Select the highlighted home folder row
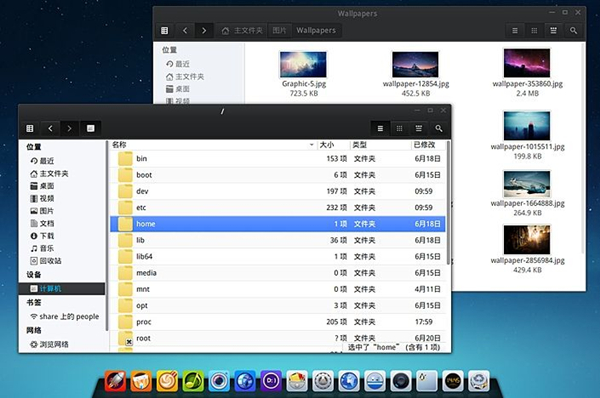600x398 pixels. pyautogui.click(x=278, y=224)
